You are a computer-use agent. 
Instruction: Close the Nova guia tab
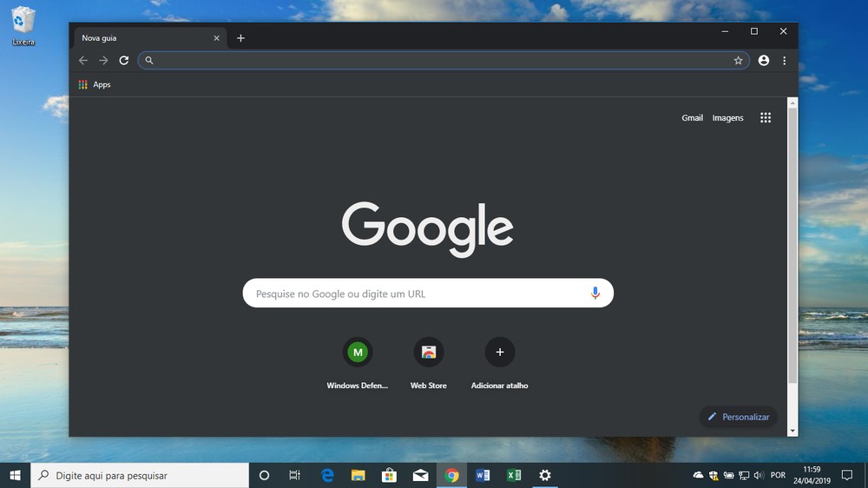click(x=216, y=38)
